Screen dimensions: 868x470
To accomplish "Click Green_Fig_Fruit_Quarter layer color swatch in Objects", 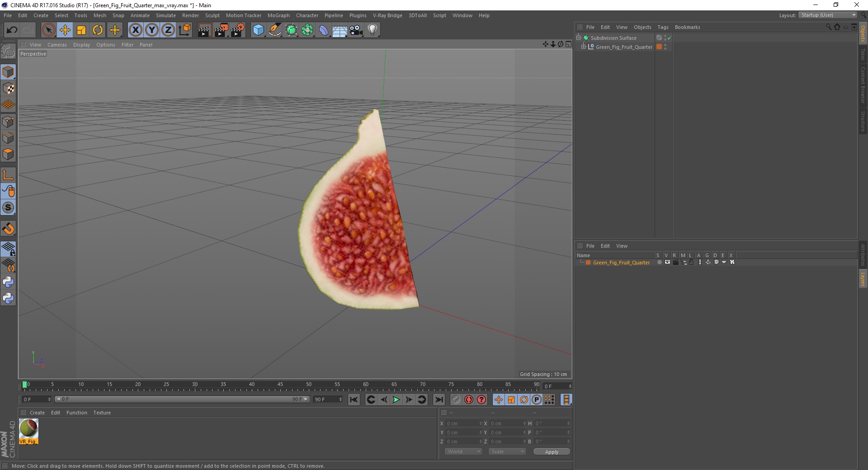I will 659,47.
